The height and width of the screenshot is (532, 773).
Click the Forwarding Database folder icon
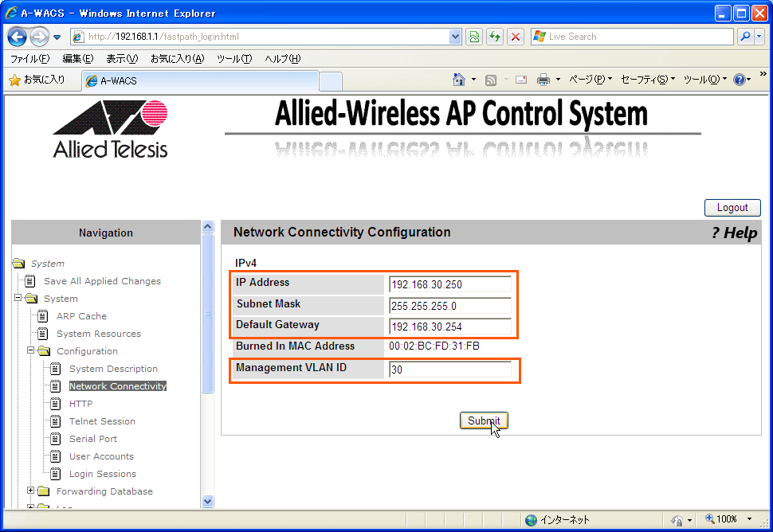[x=44, y=491]
